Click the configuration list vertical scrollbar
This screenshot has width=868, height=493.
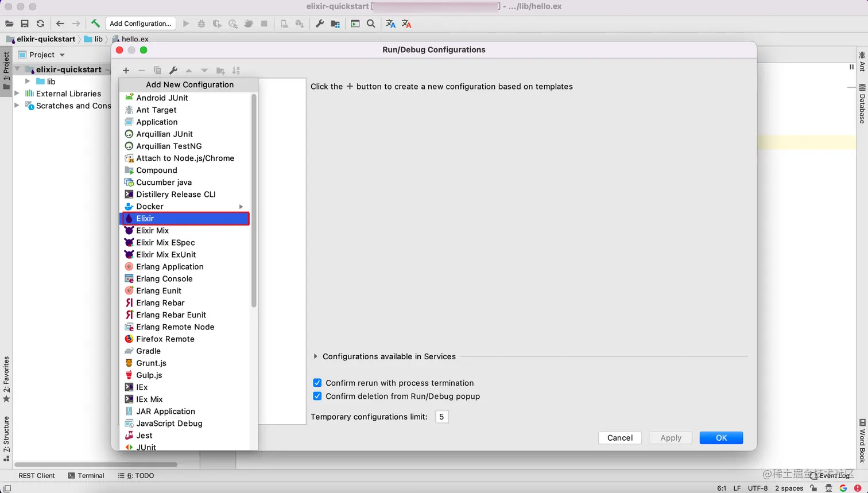[254, 201]
